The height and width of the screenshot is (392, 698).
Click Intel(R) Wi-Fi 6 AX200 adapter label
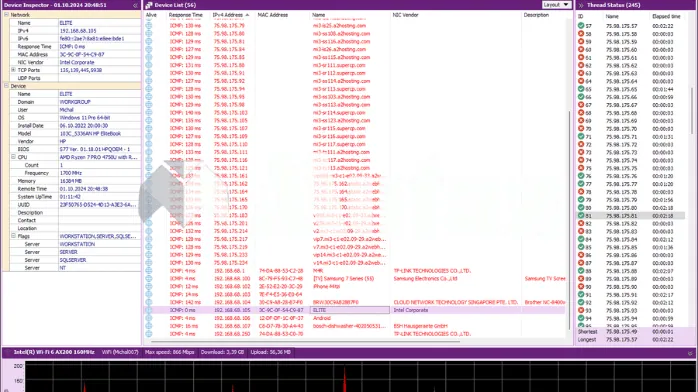[x=54, y=352]
